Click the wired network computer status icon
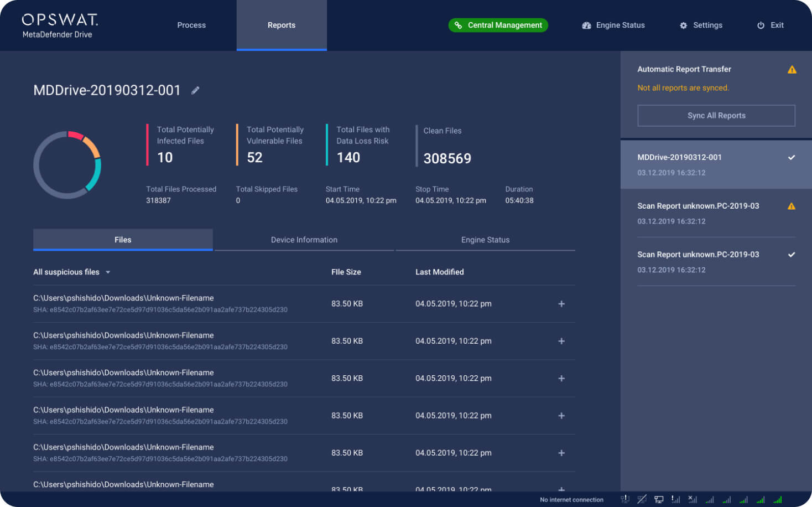 pyautogui.click(x=659, y=499)
